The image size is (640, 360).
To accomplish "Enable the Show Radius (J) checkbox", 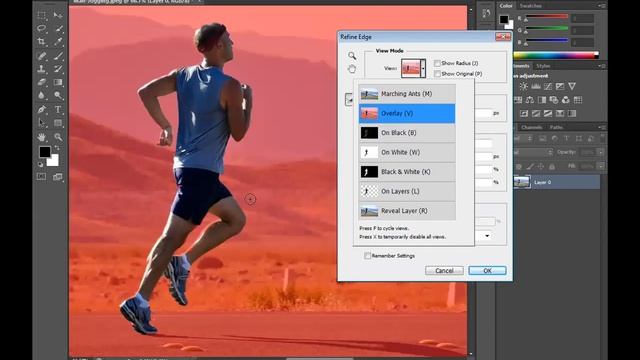I will (x=437, y=63).
